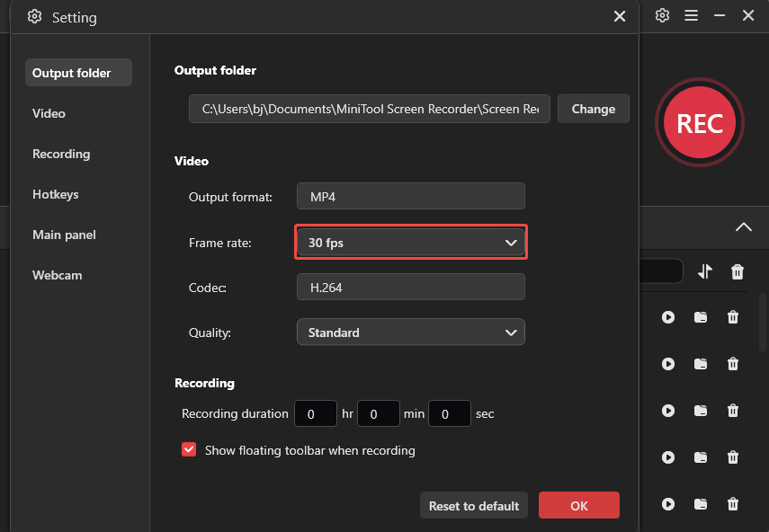Open the Frame rate dropdown
Screen dimensions: 769x532
pos(411,242)
